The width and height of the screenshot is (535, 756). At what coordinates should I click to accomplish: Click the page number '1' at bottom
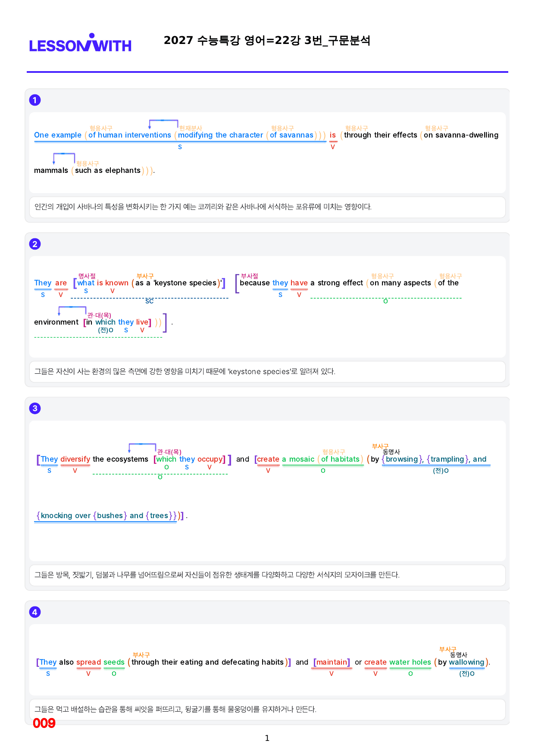click(267, 738)
